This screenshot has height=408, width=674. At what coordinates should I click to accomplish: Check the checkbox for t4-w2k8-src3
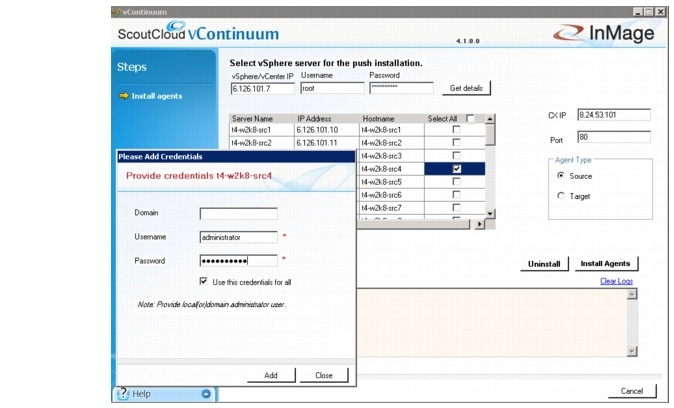[x=456, y=155]
